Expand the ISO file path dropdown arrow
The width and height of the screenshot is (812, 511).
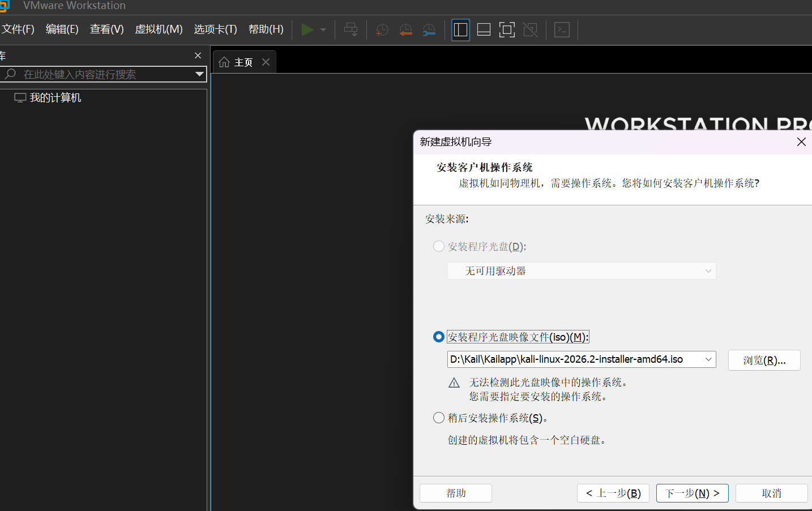point(708,359)
